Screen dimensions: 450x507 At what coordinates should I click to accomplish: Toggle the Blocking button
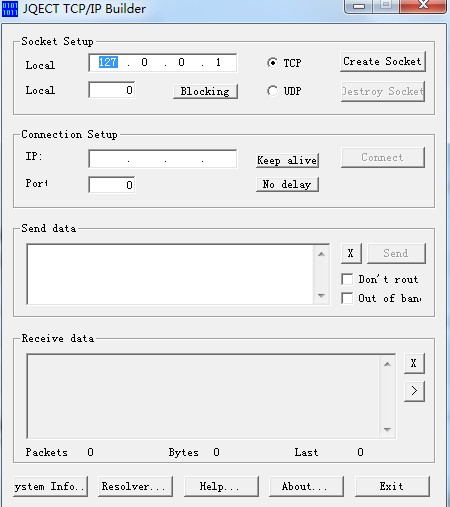coord(205,91)
